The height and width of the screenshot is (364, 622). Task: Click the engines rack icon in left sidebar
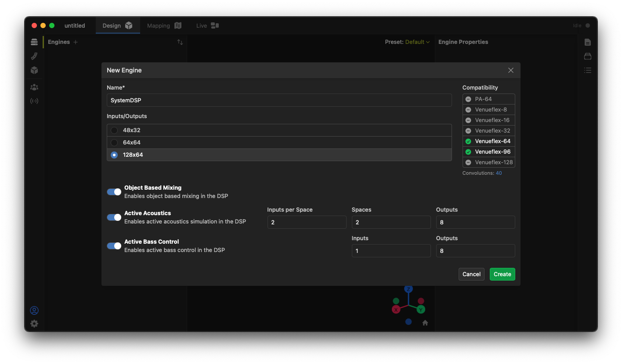[x=34, y=42]
